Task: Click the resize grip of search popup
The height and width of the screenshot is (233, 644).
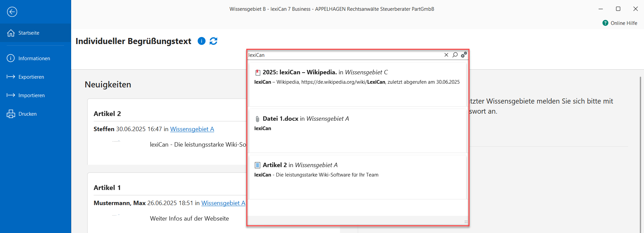Action: coord(466,222)
